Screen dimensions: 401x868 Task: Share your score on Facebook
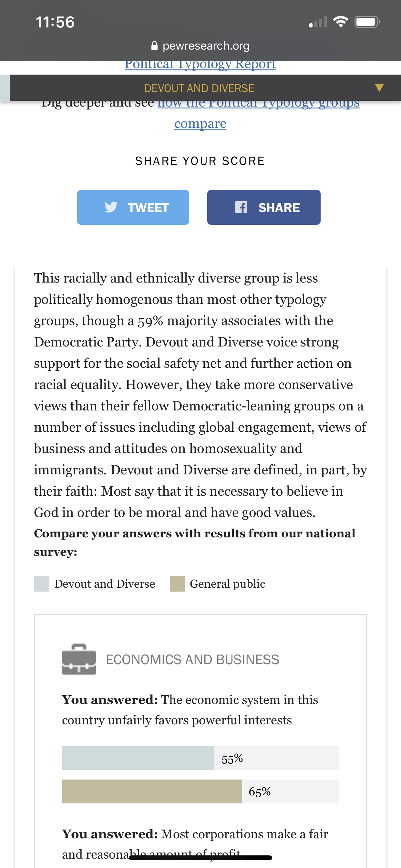[264, 207]
